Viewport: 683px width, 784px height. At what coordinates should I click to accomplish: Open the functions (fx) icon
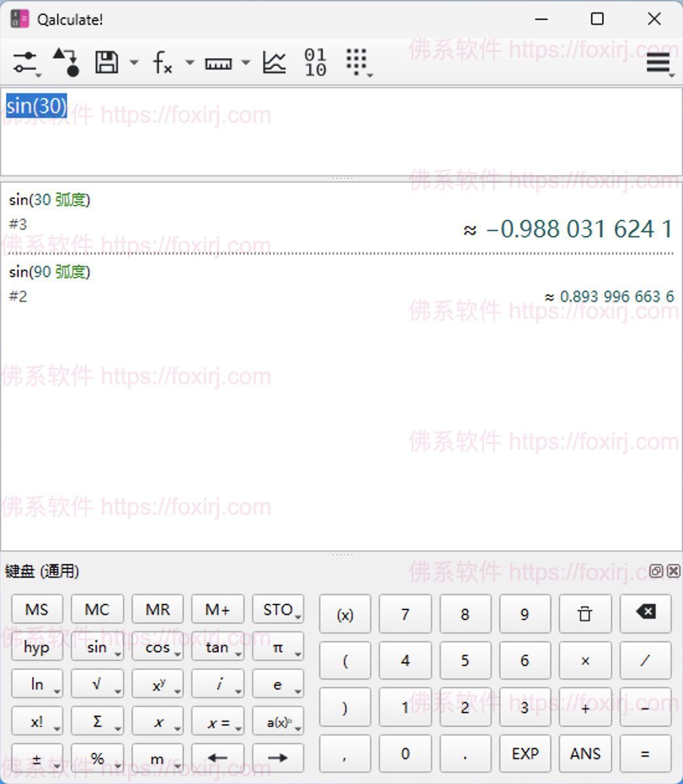pyautogui.click(x=162, y=63)
